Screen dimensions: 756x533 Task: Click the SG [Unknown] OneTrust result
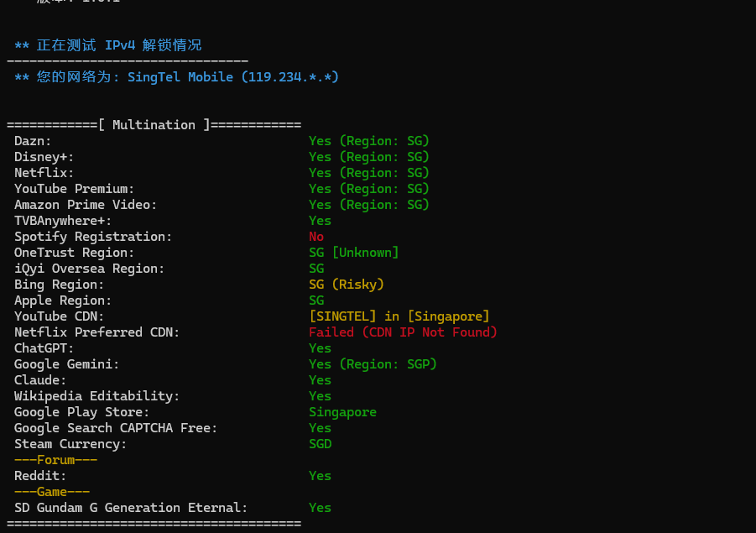[x=353, y=253]
